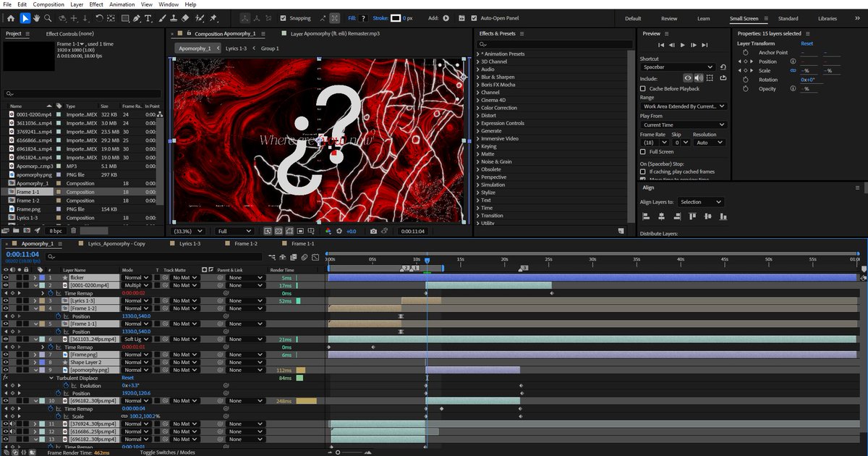Click the 8 bpc color depth button
The image size is (868, 456).
(x=55, y=231)
